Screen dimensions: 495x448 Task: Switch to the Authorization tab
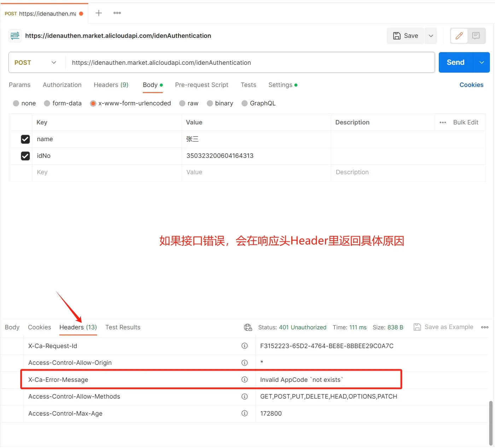pos(62,85)
